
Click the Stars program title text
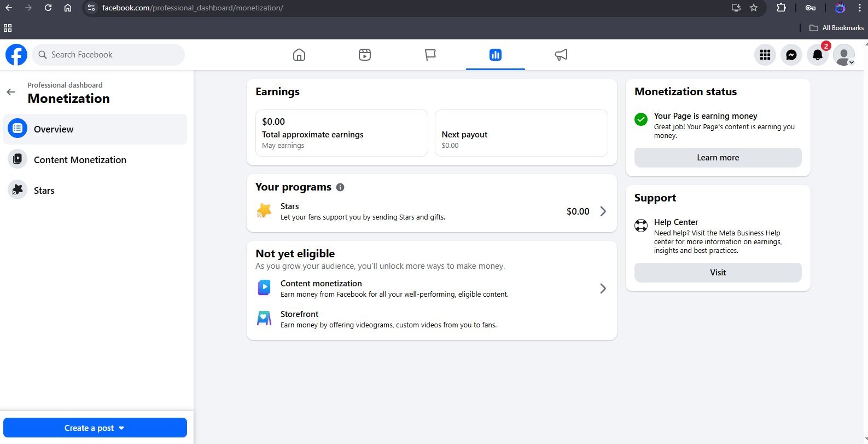pos(289,206)
